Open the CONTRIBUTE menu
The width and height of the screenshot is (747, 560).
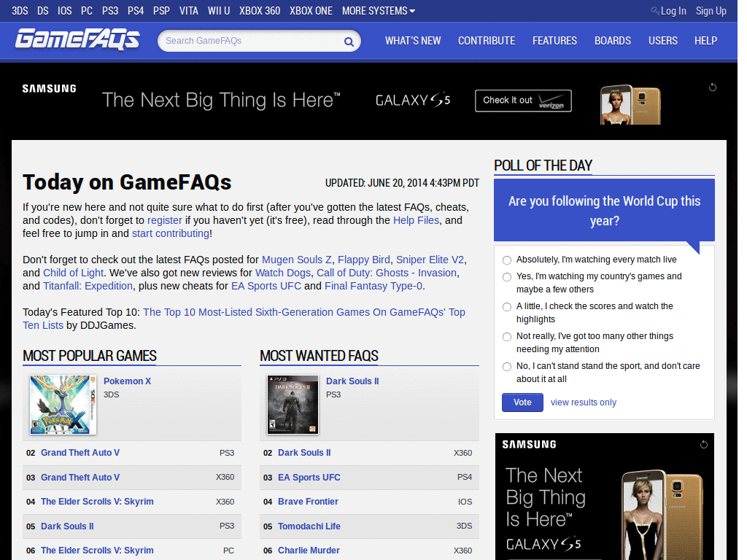click(x=487, y=41)
